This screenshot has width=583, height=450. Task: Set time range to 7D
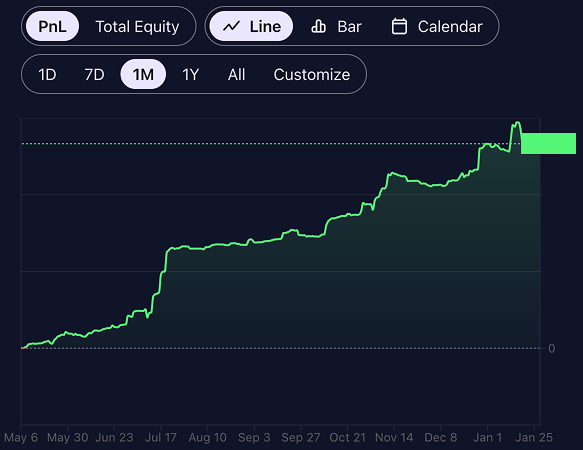pos(94,74)
